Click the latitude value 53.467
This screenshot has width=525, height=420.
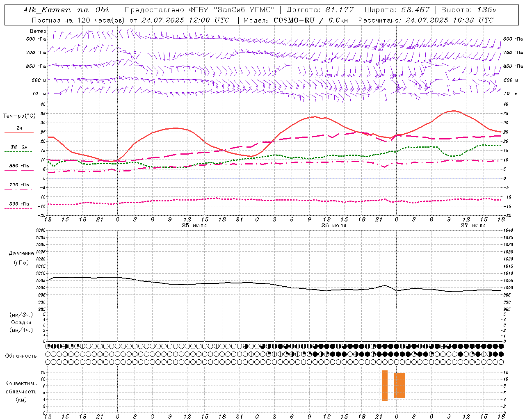click(415, 10)
